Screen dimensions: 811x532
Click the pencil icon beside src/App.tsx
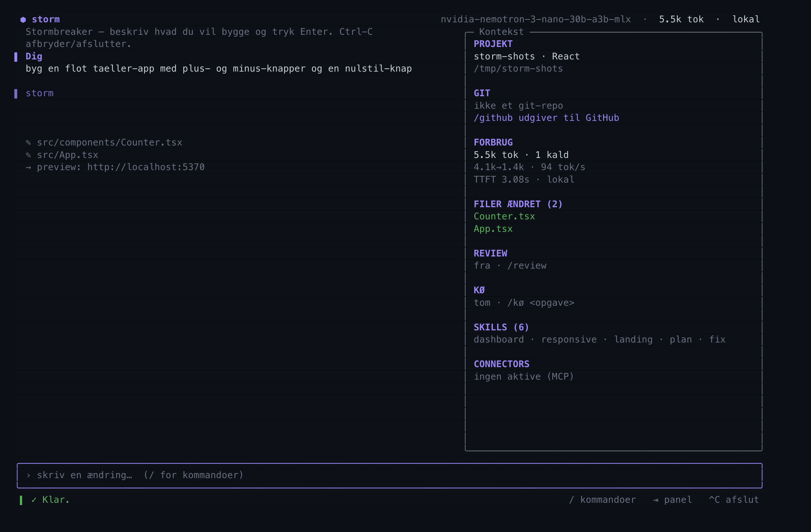click(x=28, y=155)
